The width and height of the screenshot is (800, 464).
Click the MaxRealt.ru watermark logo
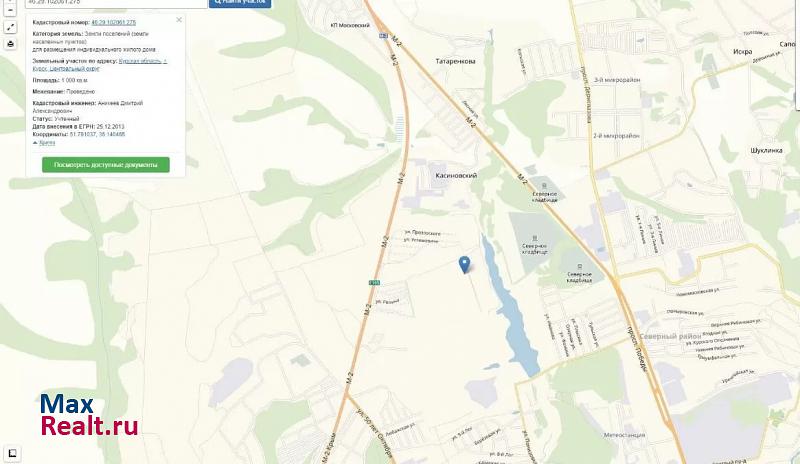89,415
